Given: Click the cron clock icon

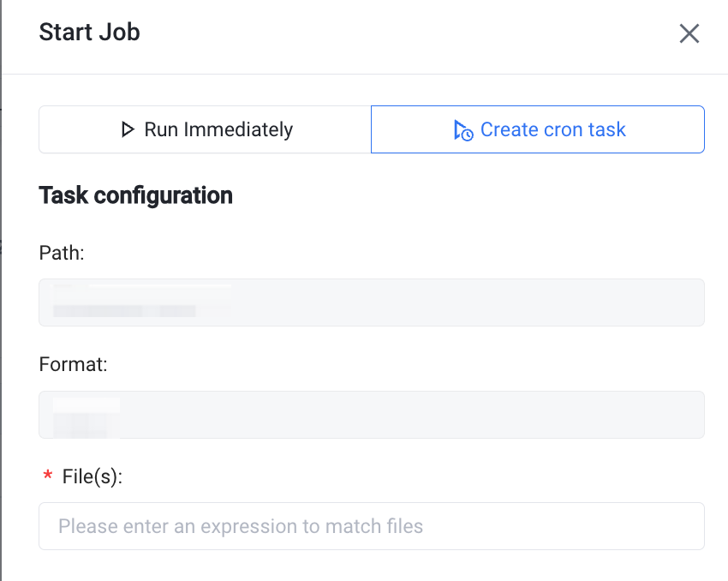Looking at the screenshot, I should (x=462, y=130).
